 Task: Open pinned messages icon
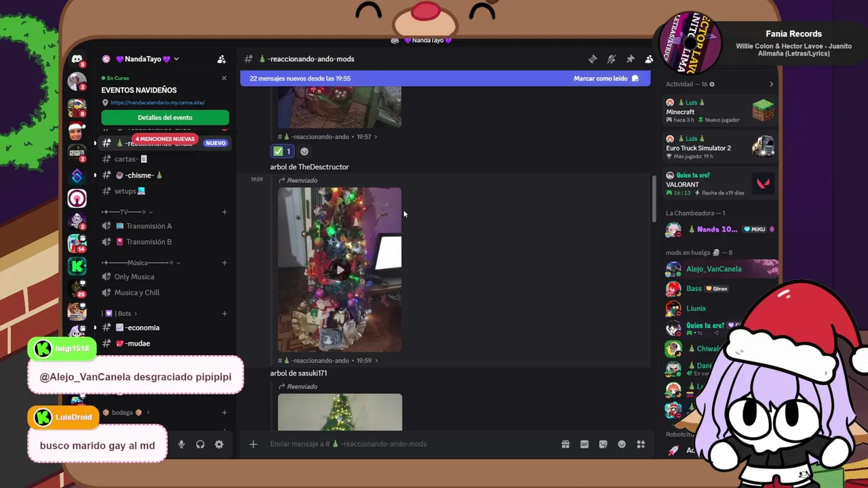pyautogui.click(x=630, y=59)
